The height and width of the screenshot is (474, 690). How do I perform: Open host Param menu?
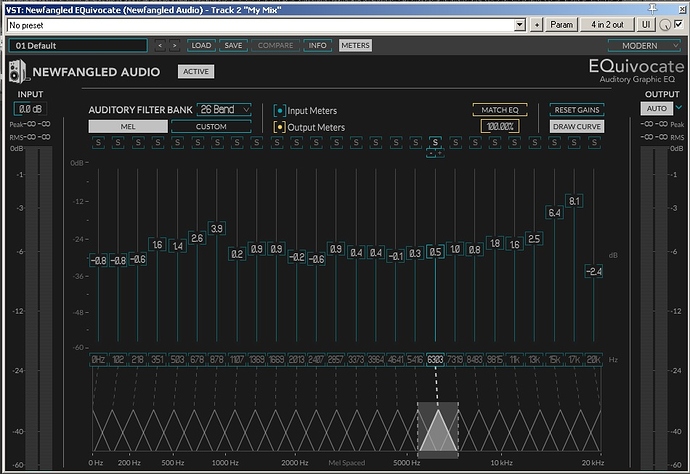tap(562, 25)
